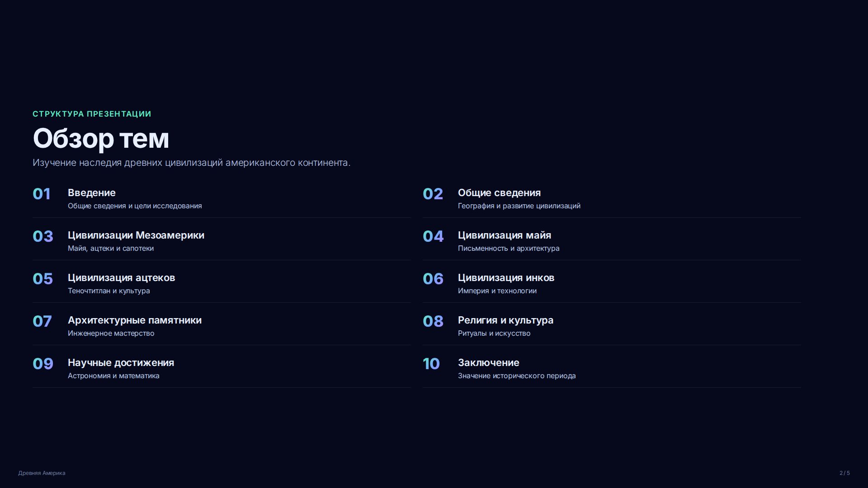Click the '2 / 5' page indicator
Image resolution: width=868 pixels, height=488 pixels.
pos(845,473)
